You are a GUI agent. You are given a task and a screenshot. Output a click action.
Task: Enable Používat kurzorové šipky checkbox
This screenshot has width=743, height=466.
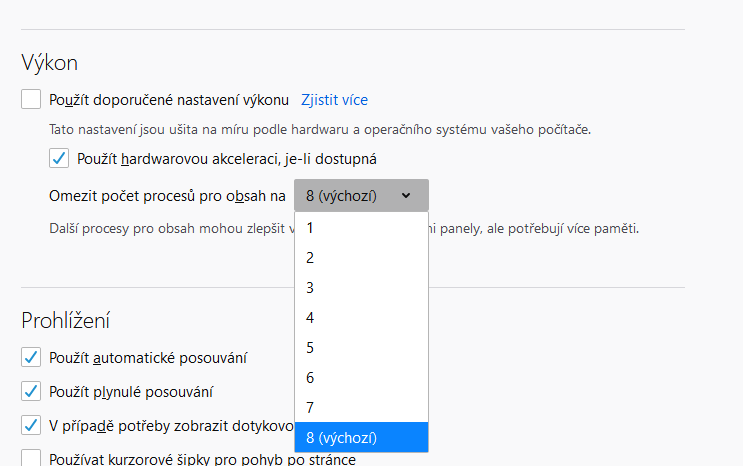coord(31,459)
